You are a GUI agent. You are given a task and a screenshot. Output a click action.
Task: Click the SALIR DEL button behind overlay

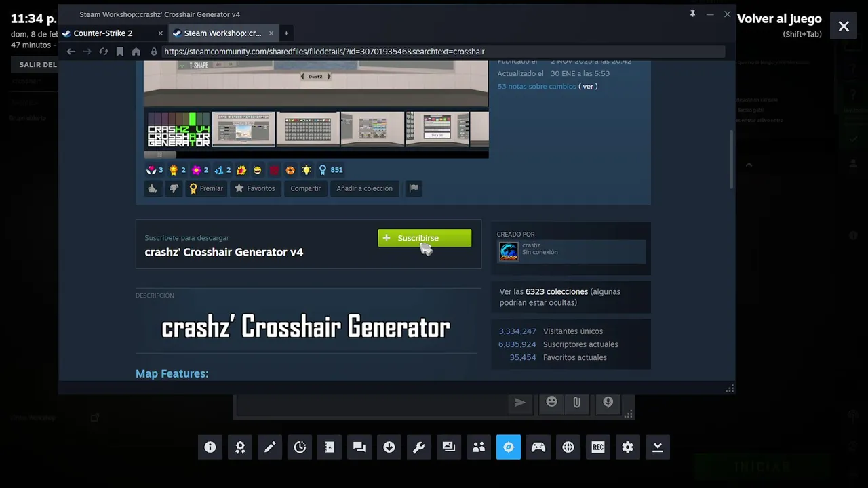(34, 65)
